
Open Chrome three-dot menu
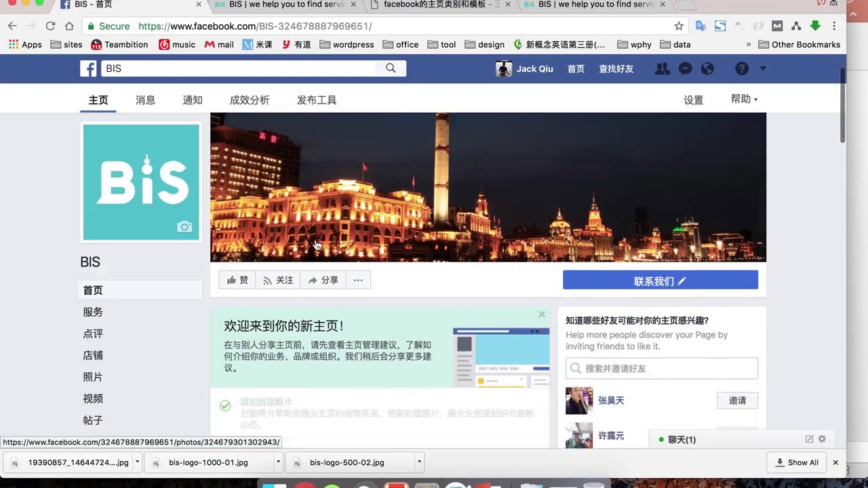click(834, 26)
